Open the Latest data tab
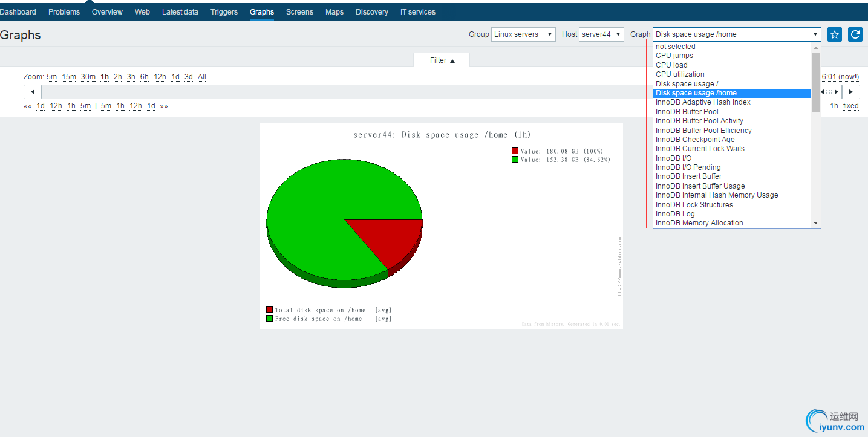 [x=180, y=12]
